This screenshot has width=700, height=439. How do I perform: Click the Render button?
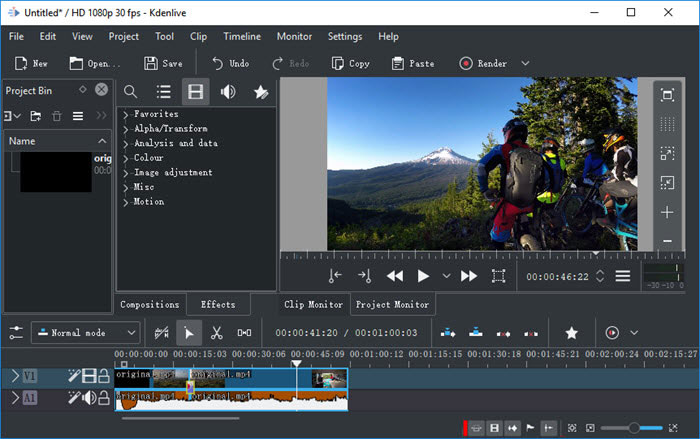483,63
